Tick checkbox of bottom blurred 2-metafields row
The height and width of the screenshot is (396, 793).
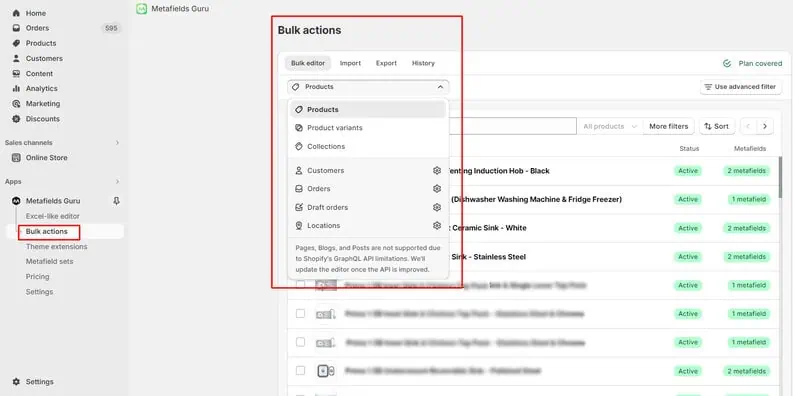pos(300,371)
